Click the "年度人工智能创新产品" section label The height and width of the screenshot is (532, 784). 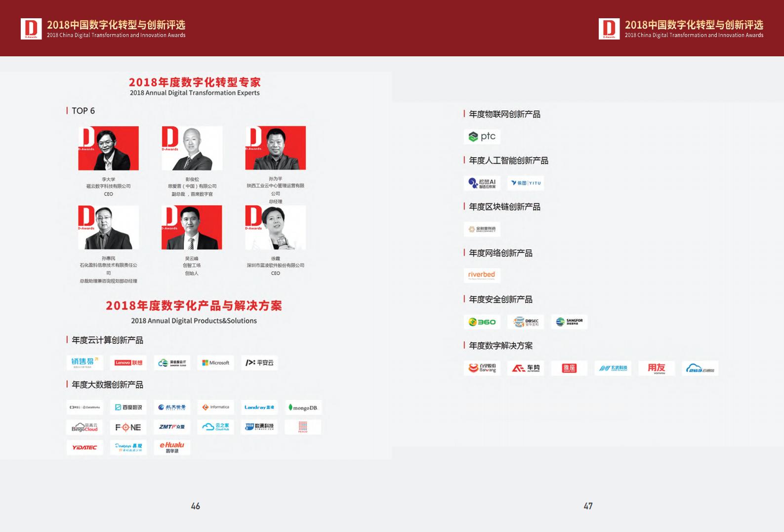click(508, 161)
